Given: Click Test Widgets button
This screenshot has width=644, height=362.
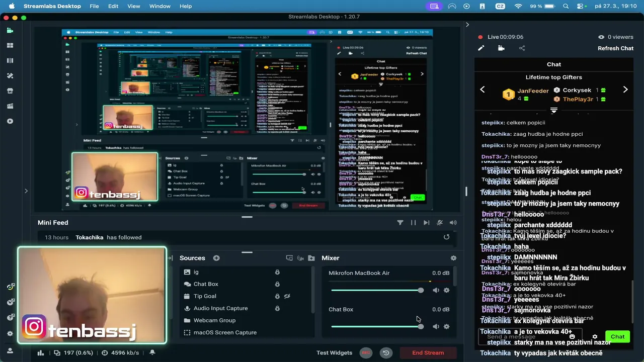Looking at the screenshot, I should tap(335, 353).
